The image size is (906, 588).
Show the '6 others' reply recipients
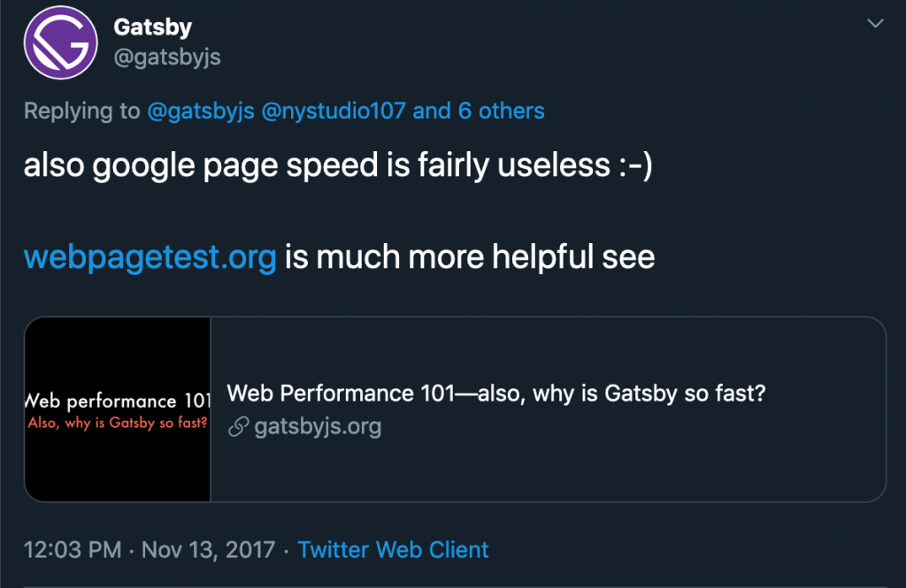click(x=501, y=111)
